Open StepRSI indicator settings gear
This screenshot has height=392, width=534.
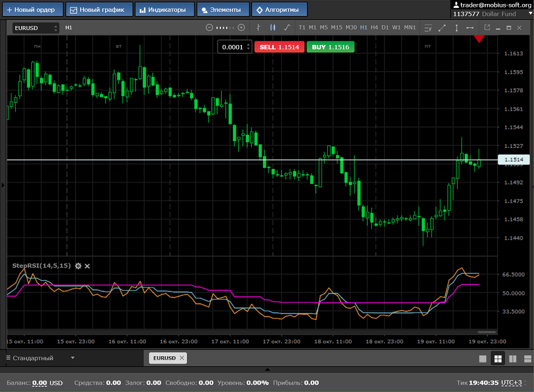tap(78, 266)
